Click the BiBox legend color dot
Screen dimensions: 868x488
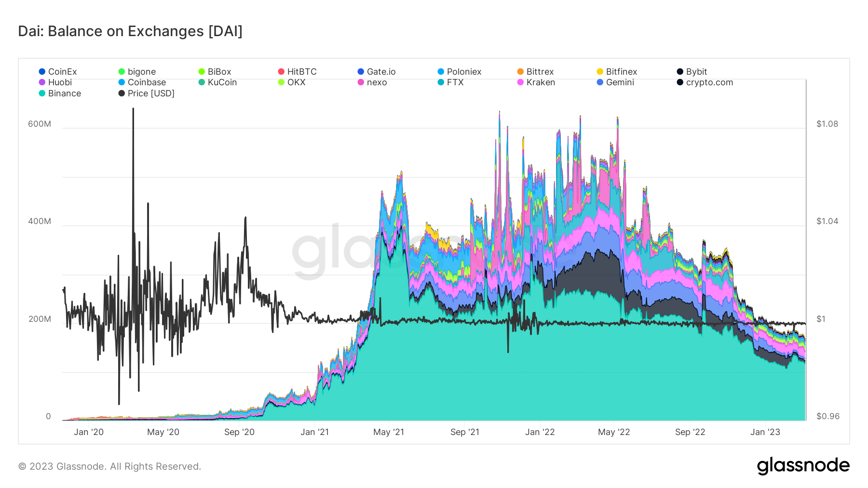(202, 72)
